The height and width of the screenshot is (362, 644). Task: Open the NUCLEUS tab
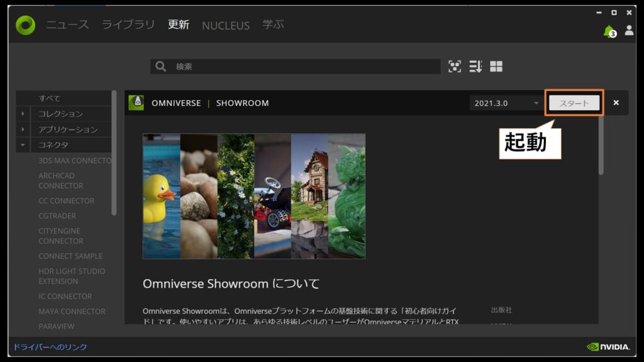click(226, 25)
